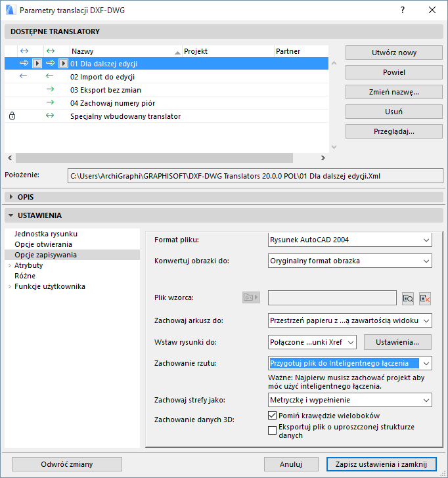448x478 pixels.
Task: Click down arrow of translator list scrollbar
Action: (334, 147)
